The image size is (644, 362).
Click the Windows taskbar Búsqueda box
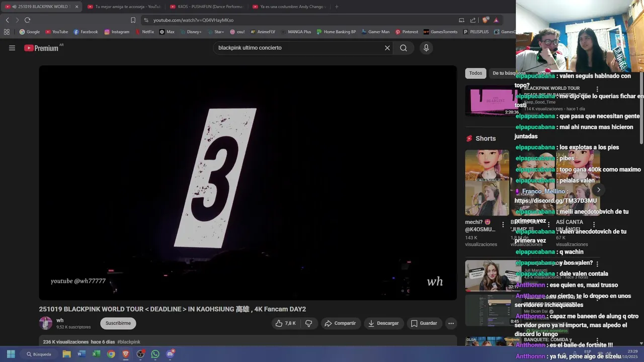click(x=39, y=354)
